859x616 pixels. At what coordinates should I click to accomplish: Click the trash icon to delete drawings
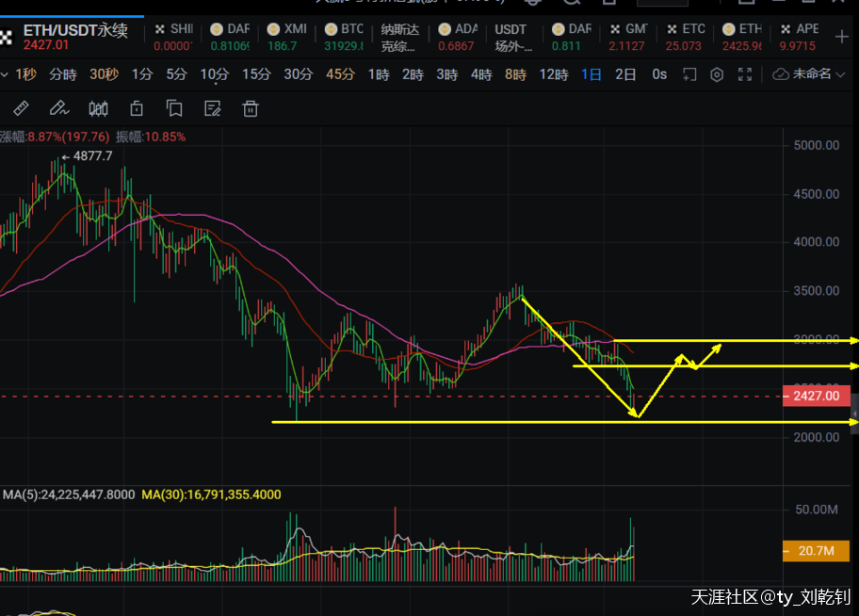tap(251, 108)
